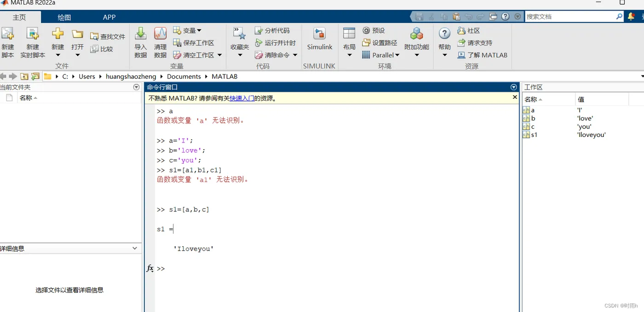Image resolution: width=644 pixels, height=312 pixels.
Task: Open the Parallel dropdown
Action: tap(380, 55)
